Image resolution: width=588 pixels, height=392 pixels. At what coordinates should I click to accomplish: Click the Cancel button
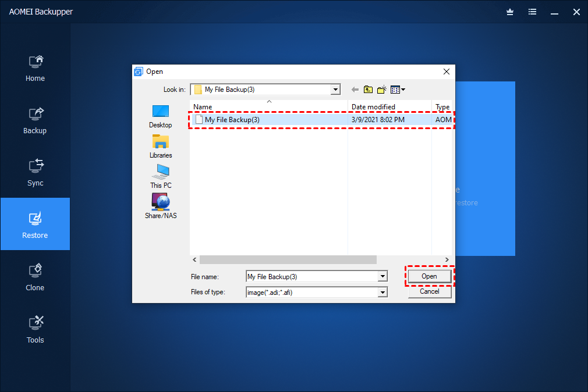pos(430,291)
